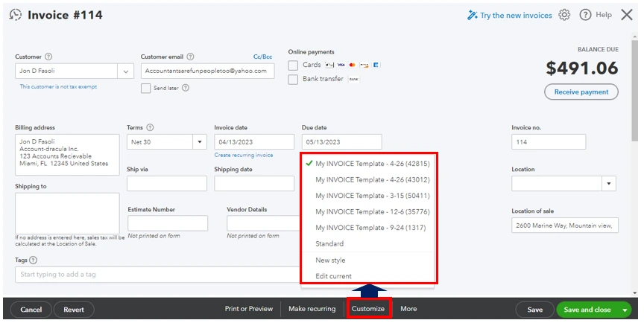The height and width of the screenshot is (323, 644).
Task: Click the Save button
Action: (x=534, y=310)
